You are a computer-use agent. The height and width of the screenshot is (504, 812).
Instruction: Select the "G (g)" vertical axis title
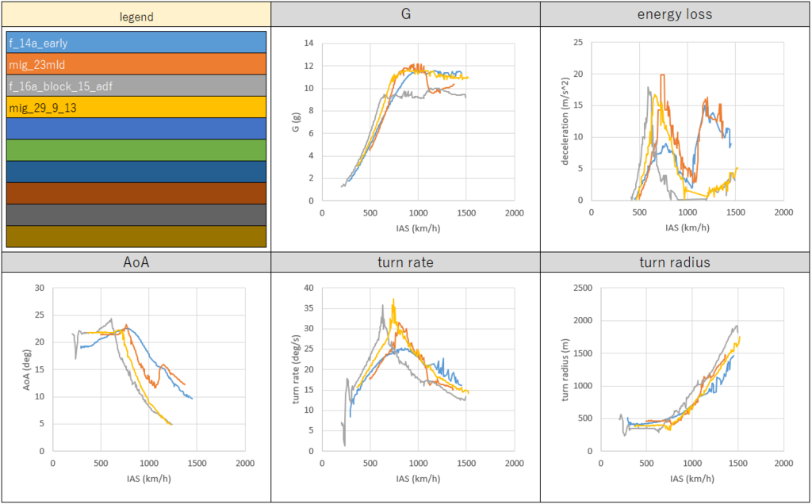coord(295,122)
